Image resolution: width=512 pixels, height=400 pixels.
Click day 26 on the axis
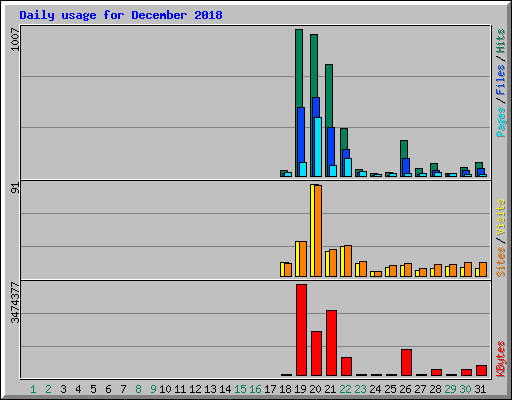tap(405, 389)
